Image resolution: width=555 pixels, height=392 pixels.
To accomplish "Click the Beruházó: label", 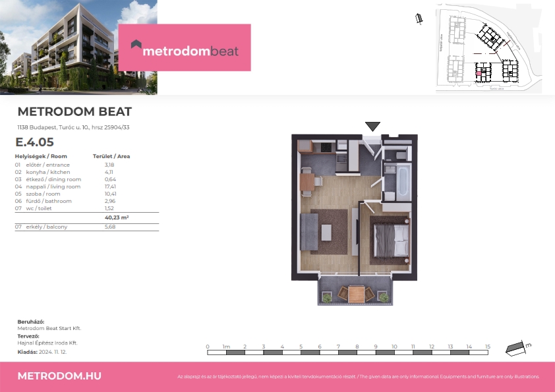I will pos(31,322).
